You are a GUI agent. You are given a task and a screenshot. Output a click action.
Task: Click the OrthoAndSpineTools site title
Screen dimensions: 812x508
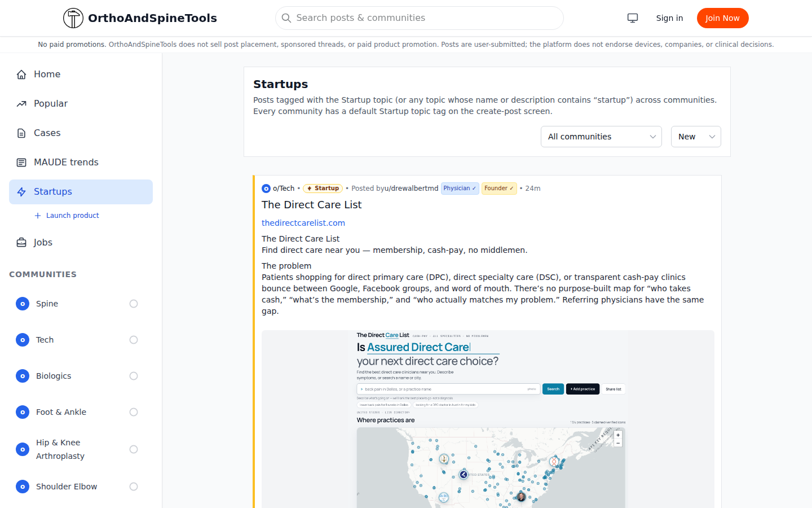coord(152,18)
